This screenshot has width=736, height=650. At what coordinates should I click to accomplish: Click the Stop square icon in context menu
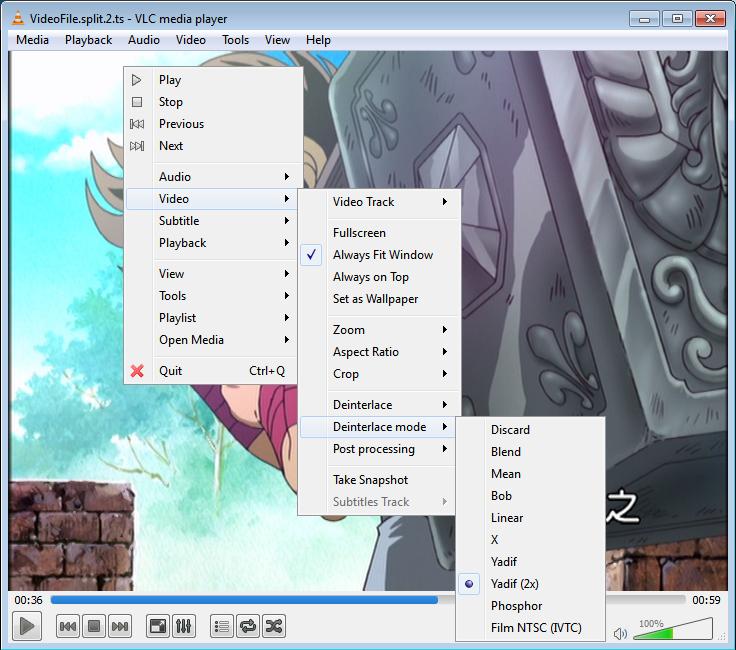pos(137,102)
